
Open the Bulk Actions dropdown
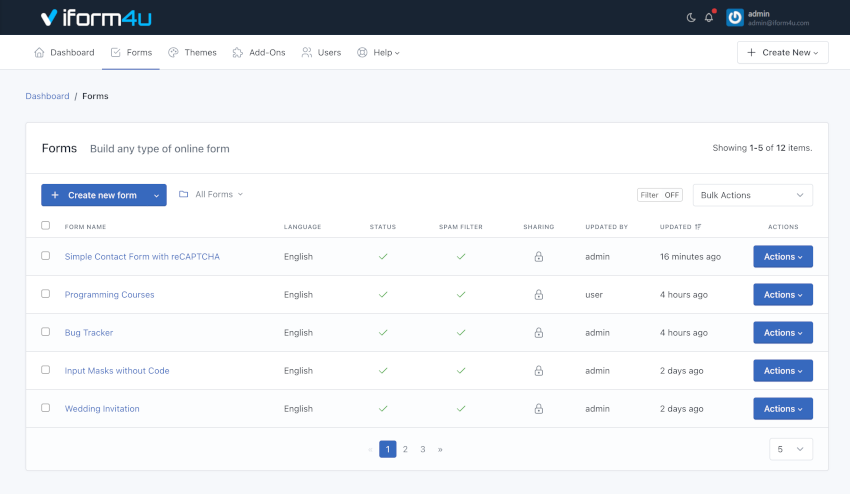(752, 195)
